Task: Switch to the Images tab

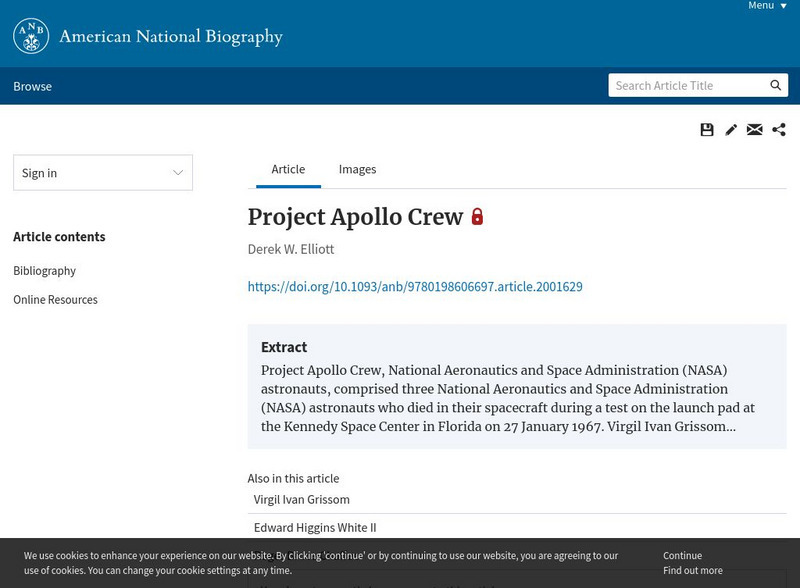Action: pos(357,169)
